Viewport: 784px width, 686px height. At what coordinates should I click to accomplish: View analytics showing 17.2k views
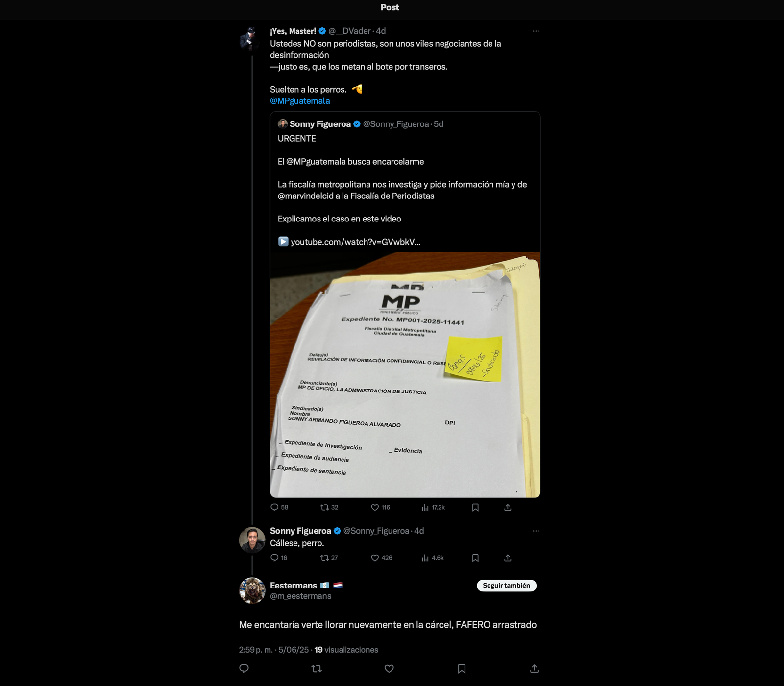tap(433, 507)
